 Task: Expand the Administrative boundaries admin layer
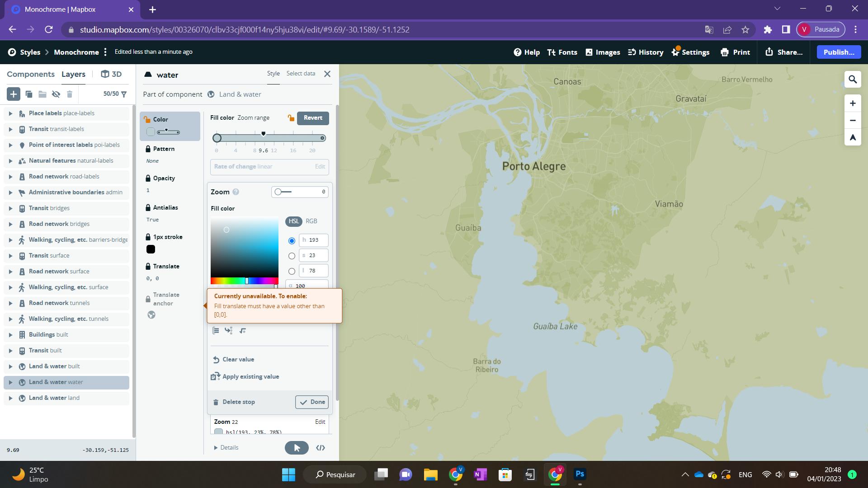click(x=10, y=192)
